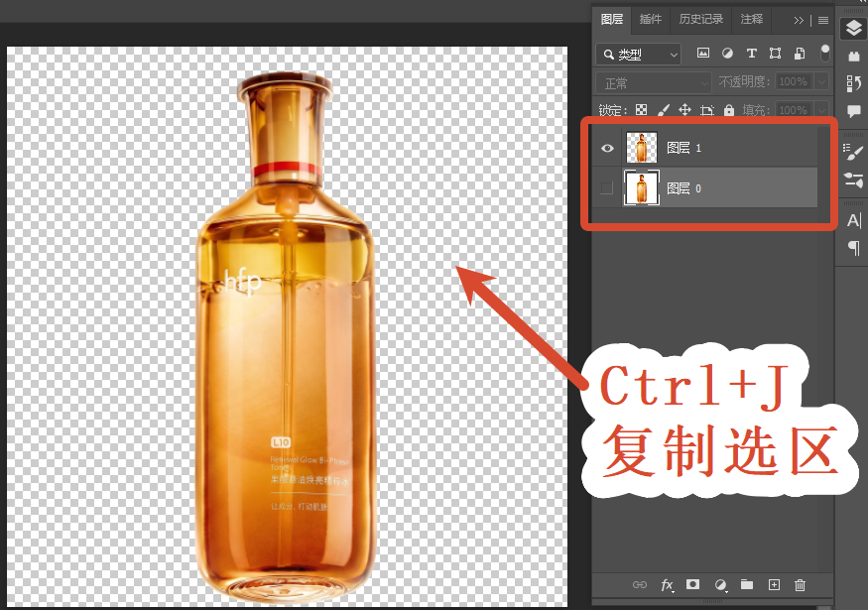The image size is (868, 610).
Task: Open the Plugins panel dock icon
Action: click(x=853, y=56)
